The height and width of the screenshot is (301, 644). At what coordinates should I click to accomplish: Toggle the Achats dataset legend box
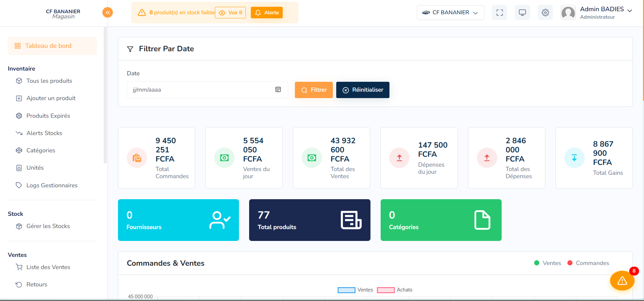(x=386, y=290)
